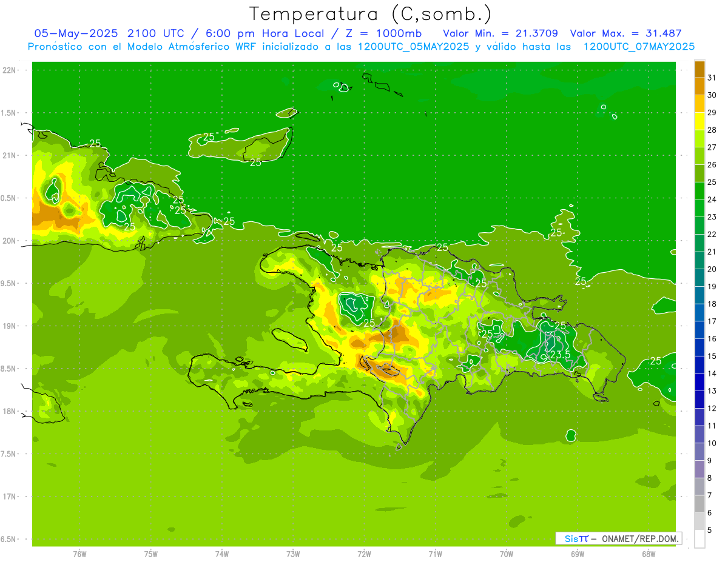This screenshot has width=728, height=562.
Task: Click the "28" value on the colorbar
Action: click(x=712, y=130)
